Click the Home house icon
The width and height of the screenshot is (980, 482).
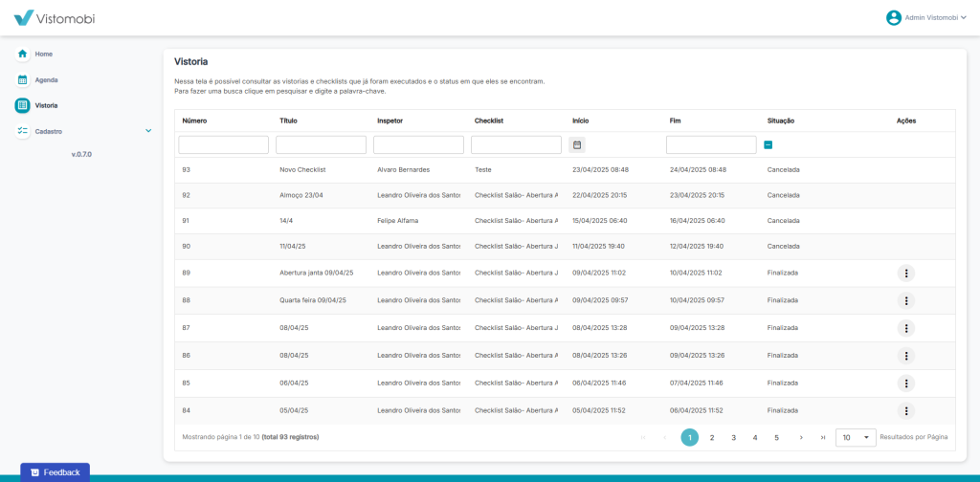[23, 54]
